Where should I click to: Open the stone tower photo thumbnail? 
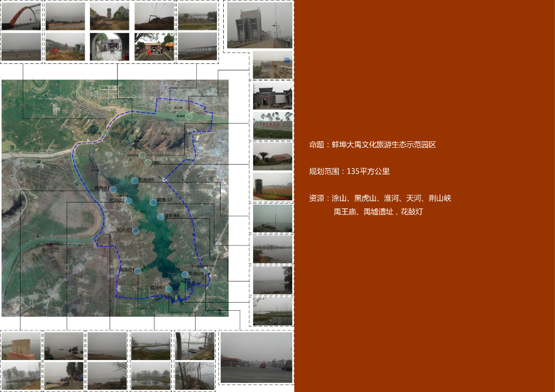(109, 16)
